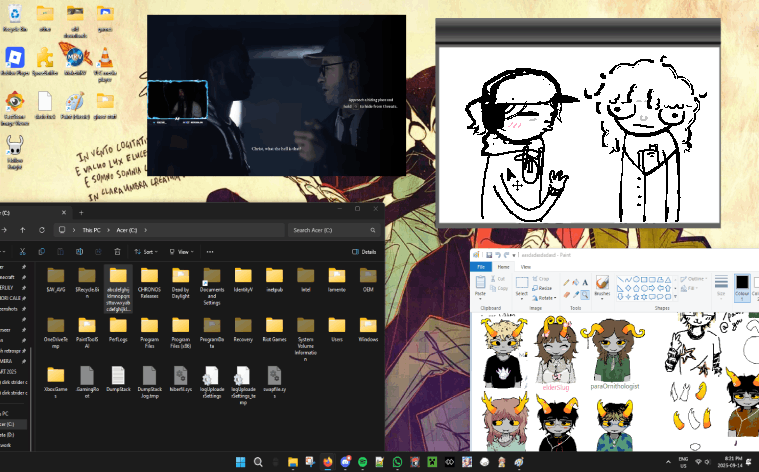
Task: Toggle the Details pane in File Explorer
Action: (x=364, y=252)
